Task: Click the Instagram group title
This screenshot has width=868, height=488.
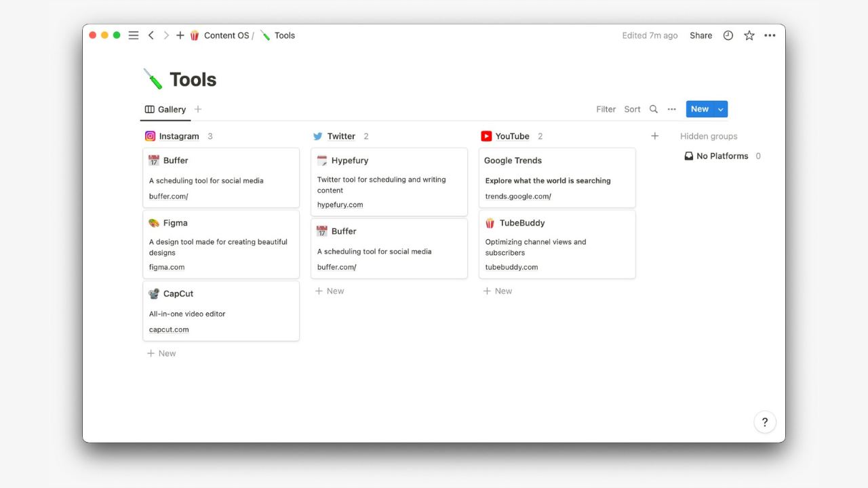Action: pyautogui.click(x=179, y=136)
